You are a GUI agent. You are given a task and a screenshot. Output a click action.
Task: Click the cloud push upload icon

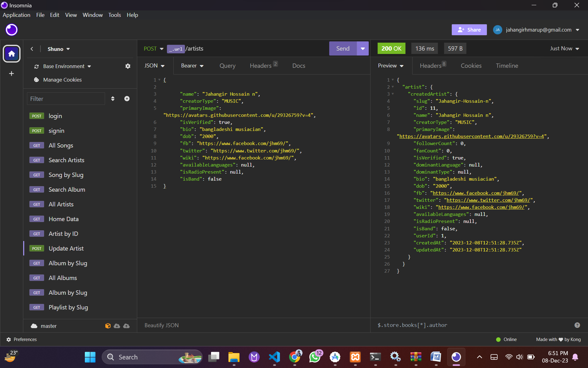126,326
